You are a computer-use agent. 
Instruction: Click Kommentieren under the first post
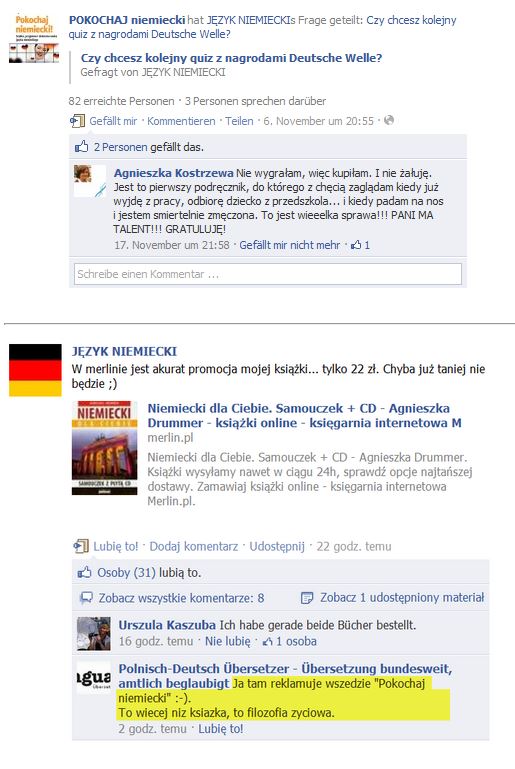181,121
